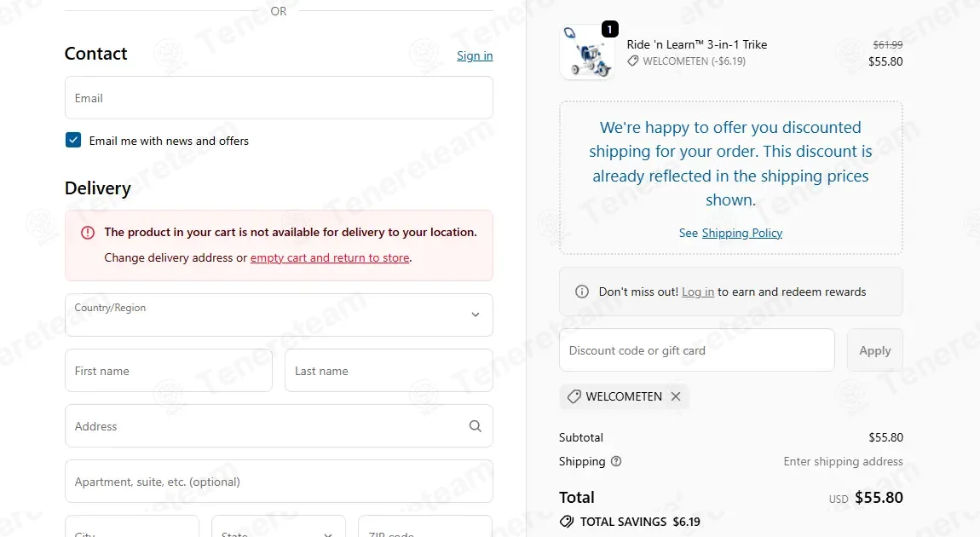Click the Ride 'n Learn Trike thumbnail
The height and width of the screenshot is (537, 980).
point(587,53)
